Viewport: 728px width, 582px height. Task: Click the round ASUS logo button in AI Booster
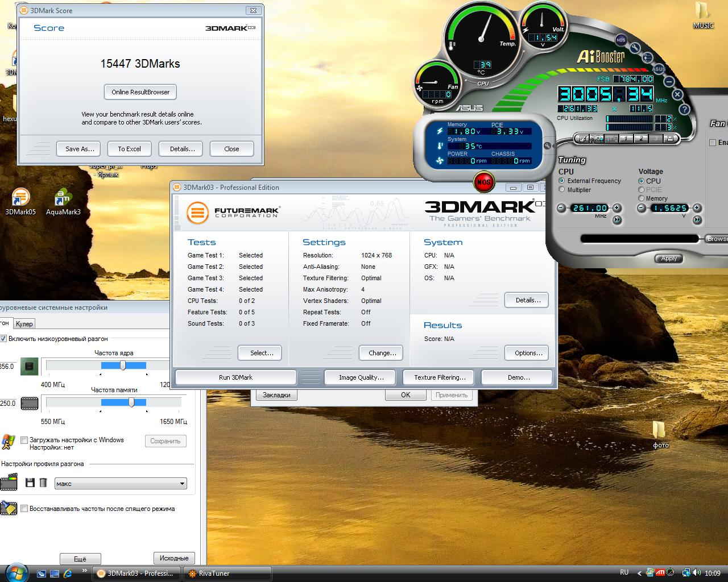659,69
